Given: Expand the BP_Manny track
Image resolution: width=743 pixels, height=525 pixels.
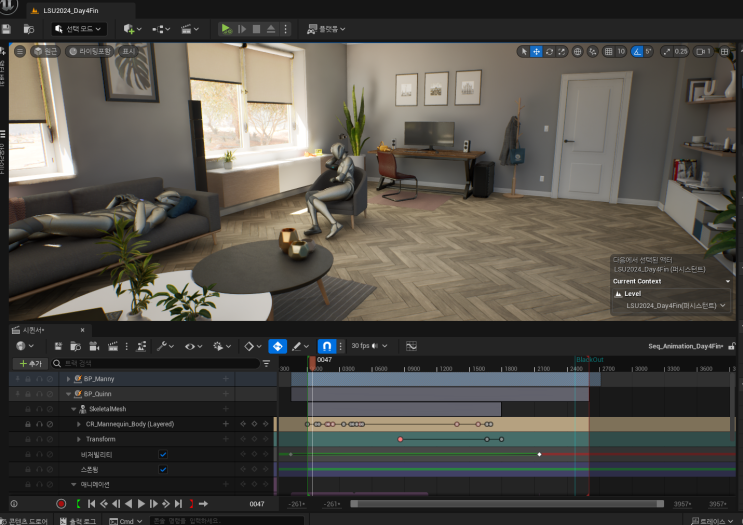Looking at the screenshot, I should (x=69, y=379).
